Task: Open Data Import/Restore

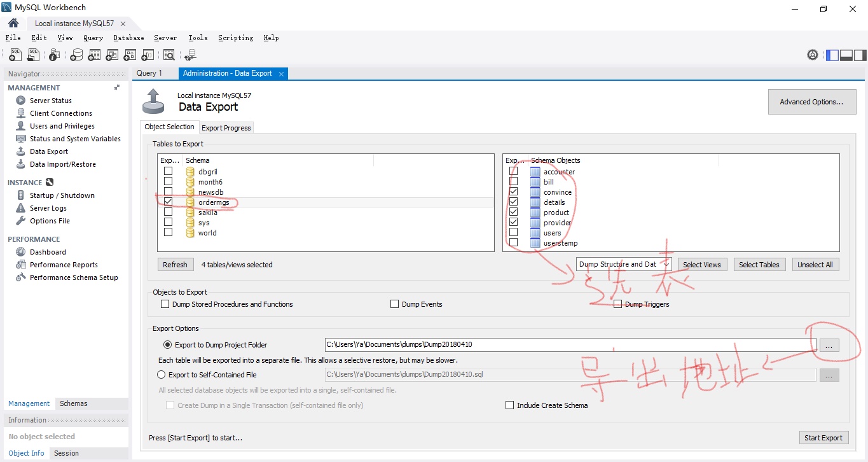Action: coord(62,164)
